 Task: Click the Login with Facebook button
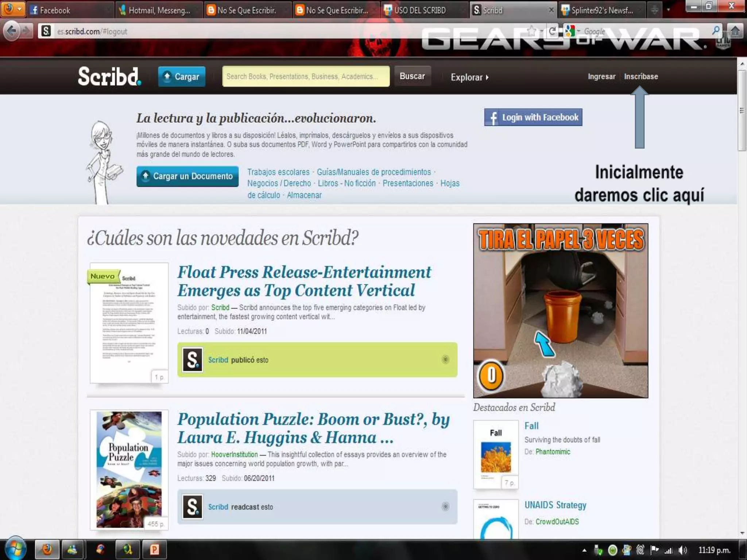[x=533, y=117]
